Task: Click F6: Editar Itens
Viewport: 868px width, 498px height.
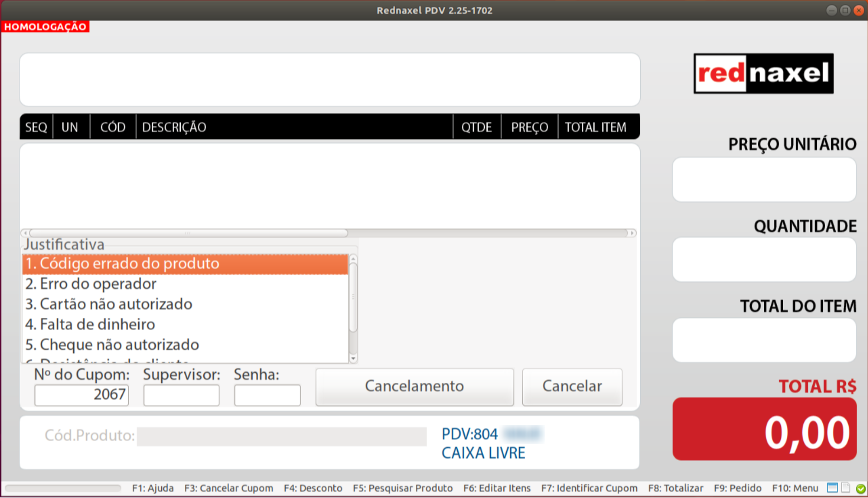Action: tap(497, 488)
